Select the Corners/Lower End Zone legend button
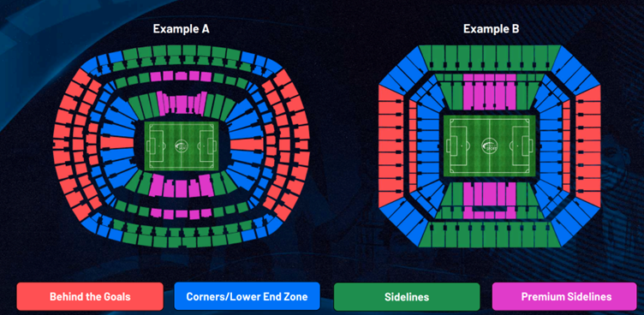644x315 pixels. pyautogui.click(x=247, y=296)
